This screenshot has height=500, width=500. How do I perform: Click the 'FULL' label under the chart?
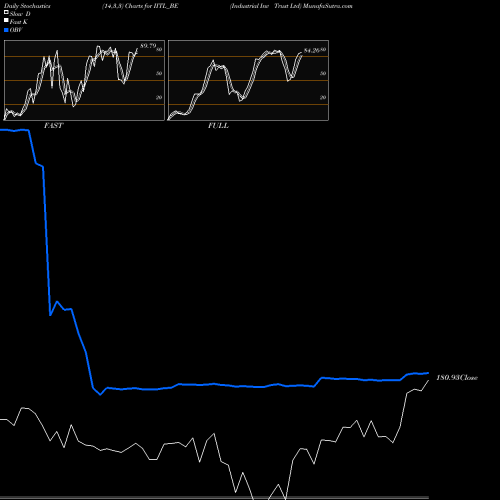click(x=218, y=126)
